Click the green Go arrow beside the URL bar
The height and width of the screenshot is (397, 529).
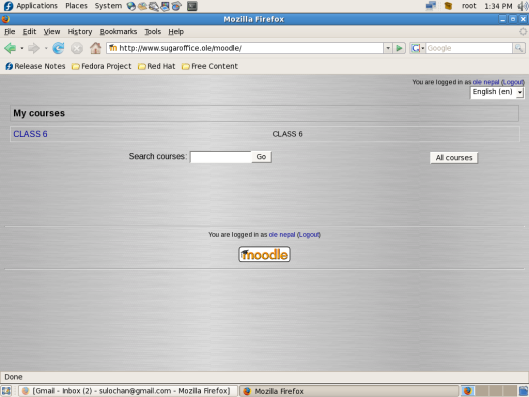click(x=399, y=48)
